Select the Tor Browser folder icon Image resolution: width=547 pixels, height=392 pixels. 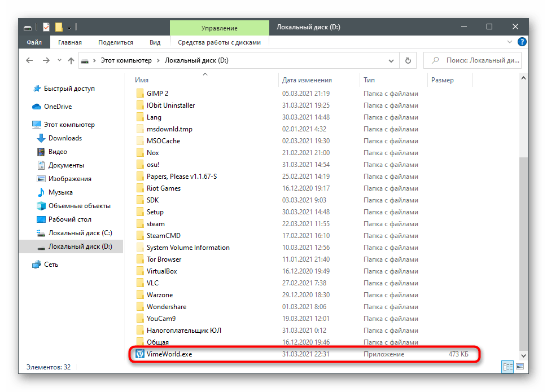[x=140, y=259]
